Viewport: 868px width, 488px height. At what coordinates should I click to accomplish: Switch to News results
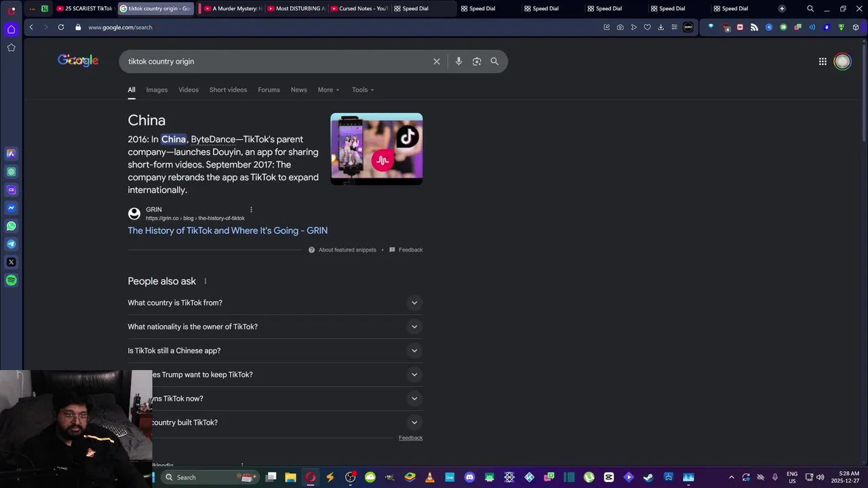coord(299,89)
